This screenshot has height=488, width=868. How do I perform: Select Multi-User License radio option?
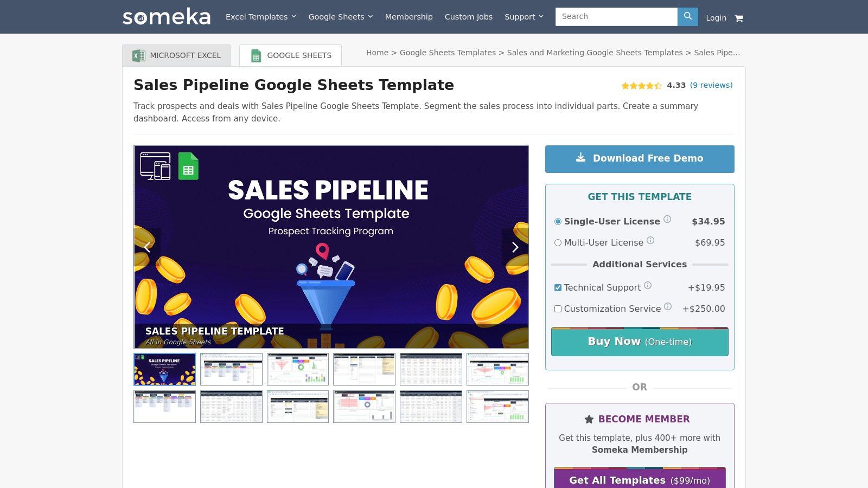tap(558, 242)
